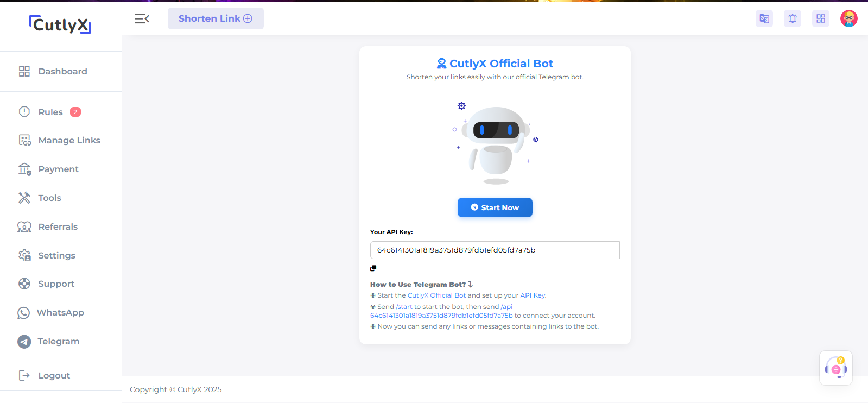This screenshot has height=403, width=868.
Task: Click the Shorten Link button
Action: click(x=216, y=18)
